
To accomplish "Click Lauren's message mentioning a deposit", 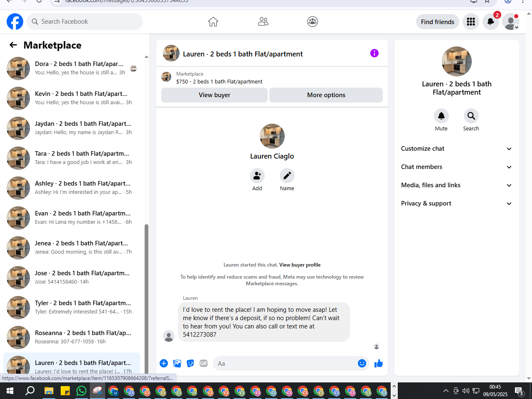I will coord(264,322).
